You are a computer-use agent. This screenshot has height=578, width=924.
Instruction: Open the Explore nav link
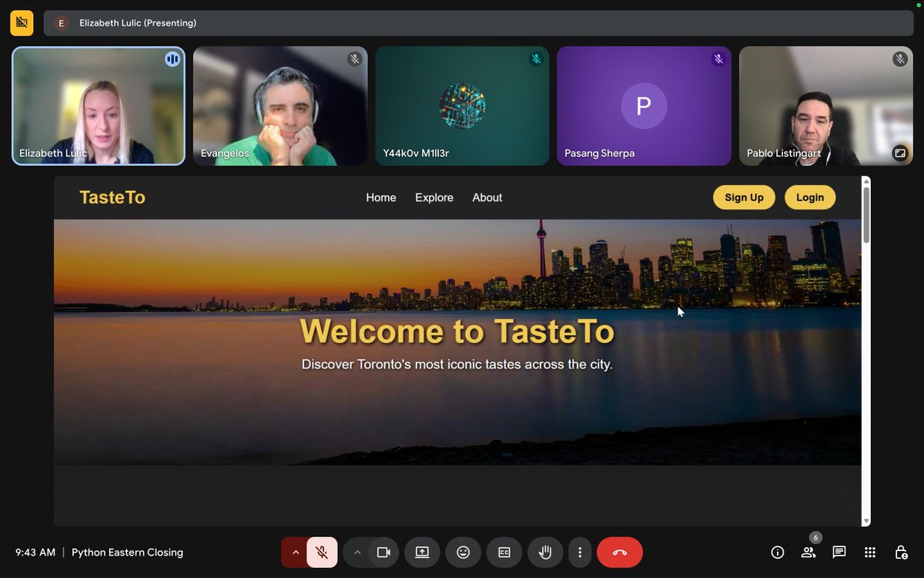[x=434, y=197]
